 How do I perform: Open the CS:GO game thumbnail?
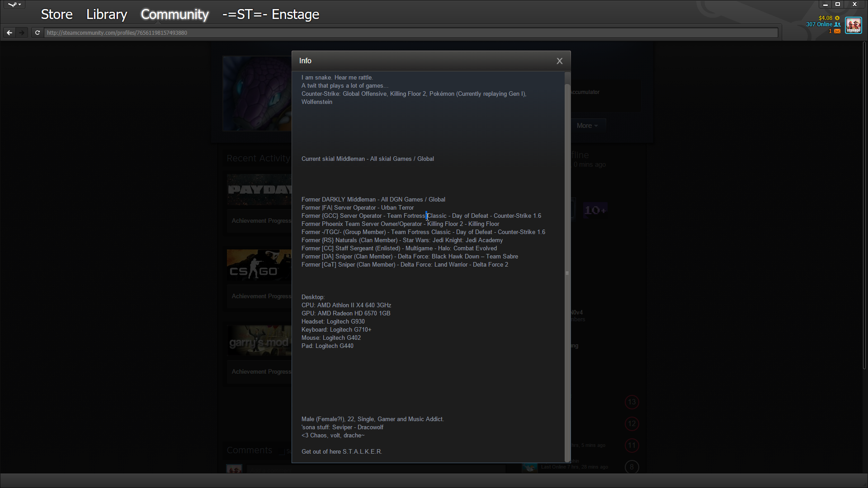point(259,265)
